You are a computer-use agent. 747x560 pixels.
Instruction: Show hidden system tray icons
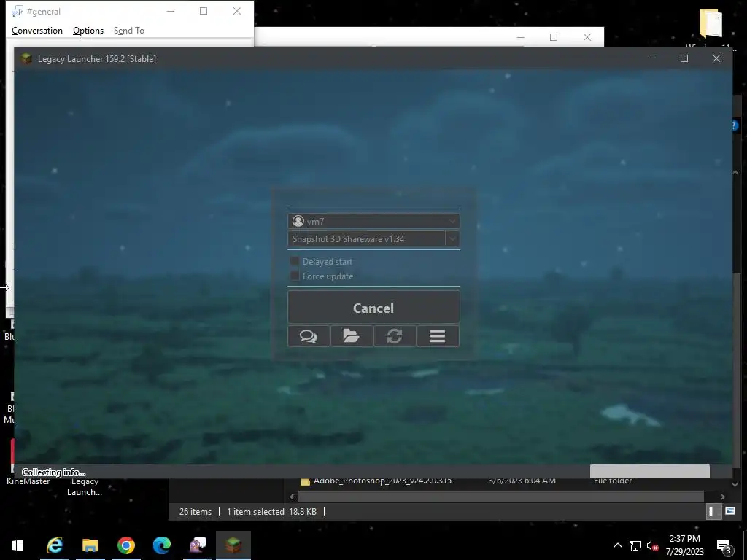click(617, 545)
